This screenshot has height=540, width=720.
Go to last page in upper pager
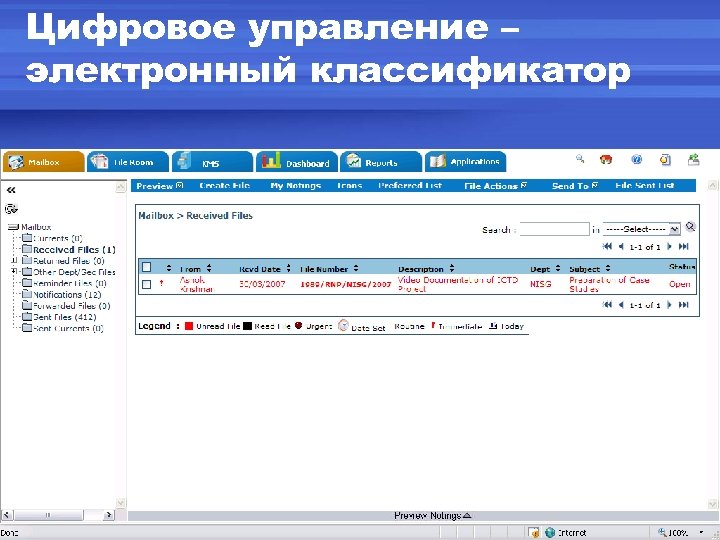pos(684,247)
